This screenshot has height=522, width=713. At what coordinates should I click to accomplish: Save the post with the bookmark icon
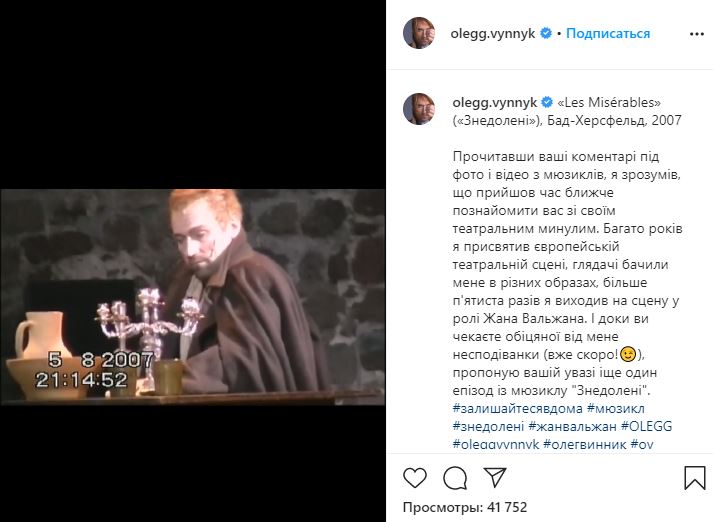tap(695, 478)
